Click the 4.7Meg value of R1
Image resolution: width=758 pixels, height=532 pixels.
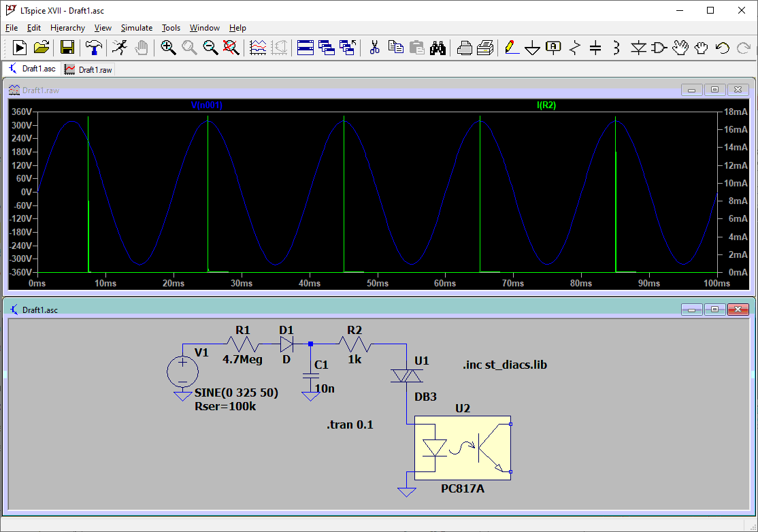tap(243, 359)
